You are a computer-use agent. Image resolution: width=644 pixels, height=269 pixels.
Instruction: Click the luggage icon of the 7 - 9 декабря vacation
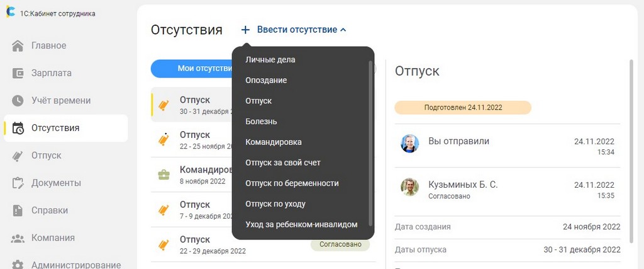(x=164, y=210)
